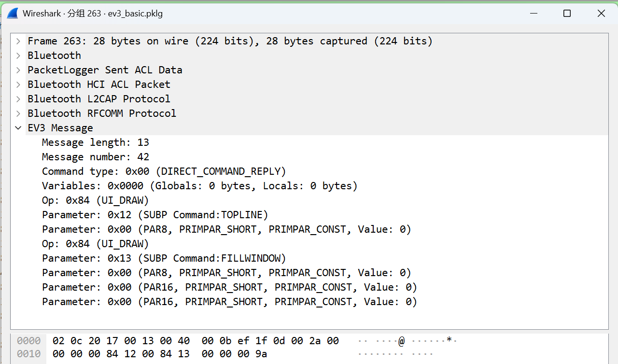Viewport: 618px width, 364px height.
Task: Click hex byte ef in first row
Action: click(243, 341)
